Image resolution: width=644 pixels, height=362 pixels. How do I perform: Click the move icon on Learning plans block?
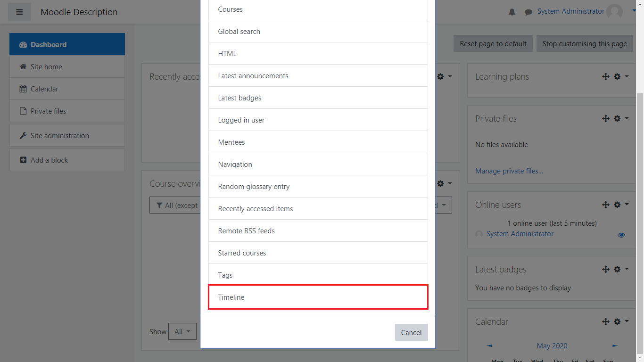coord(606,77)
